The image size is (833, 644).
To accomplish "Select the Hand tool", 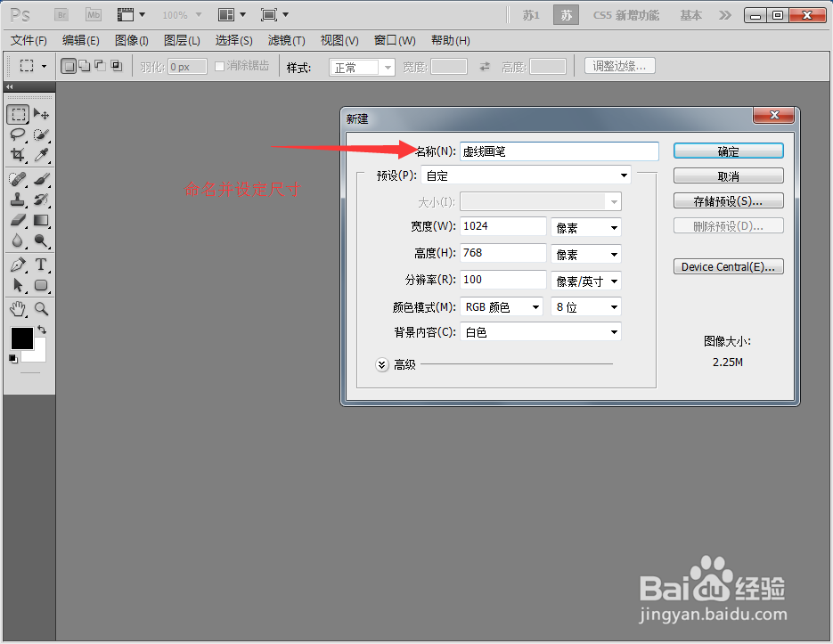I will (x=18, y=309).
